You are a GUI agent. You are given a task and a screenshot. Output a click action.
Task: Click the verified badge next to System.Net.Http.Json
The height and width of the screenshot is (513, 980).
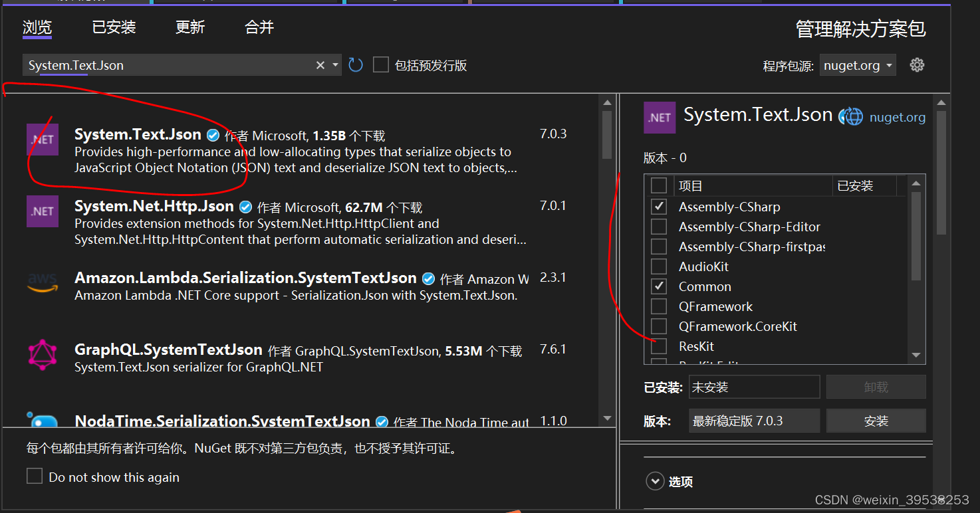coord(245,207)
